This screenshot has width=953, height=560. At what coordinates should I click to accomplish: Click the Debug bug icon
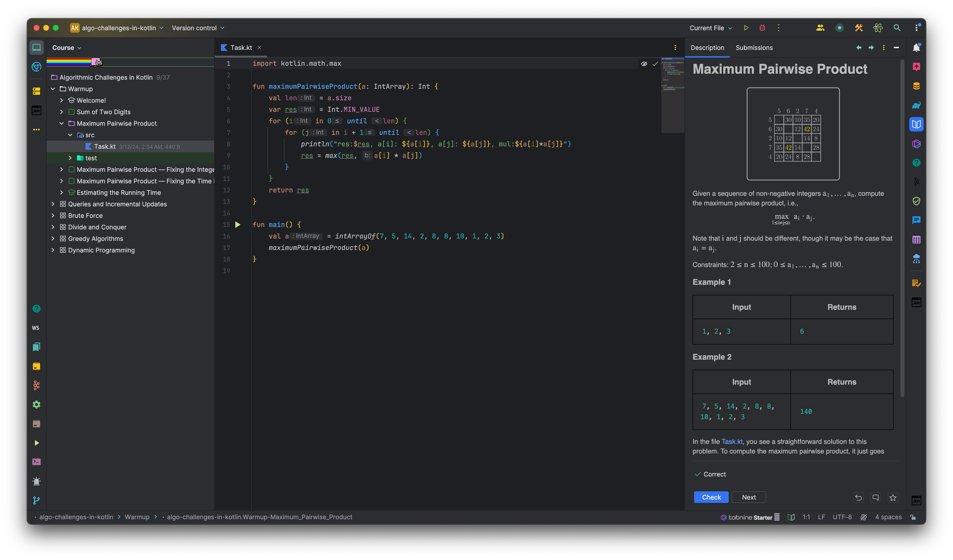click(x=762, y=28)
